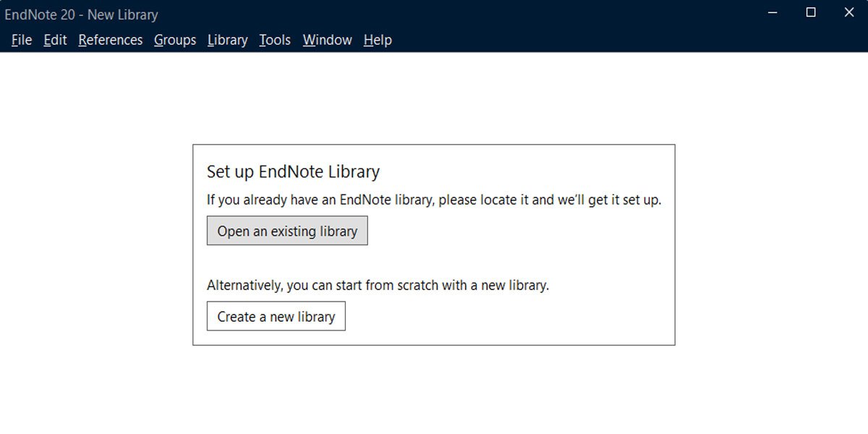Open the File menu
Viewport: 868px width, 434px height.
pos(21,40)
